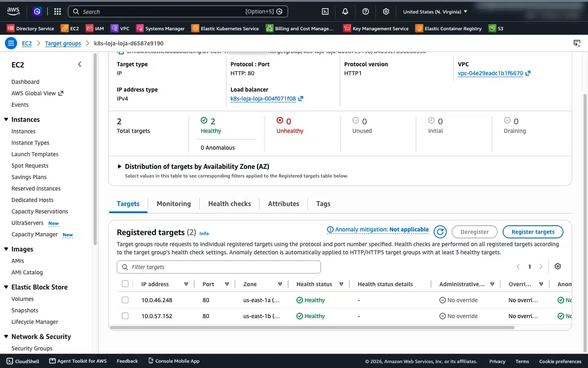Focus the Filter targets search field
Screen dimensions: 588x368
[x=219, y=267]
